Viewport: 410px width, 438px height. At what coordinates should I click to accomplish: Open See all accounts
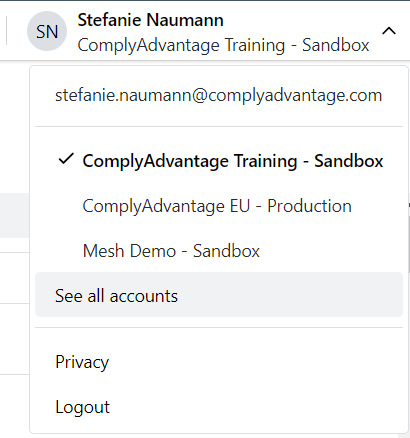219,295
